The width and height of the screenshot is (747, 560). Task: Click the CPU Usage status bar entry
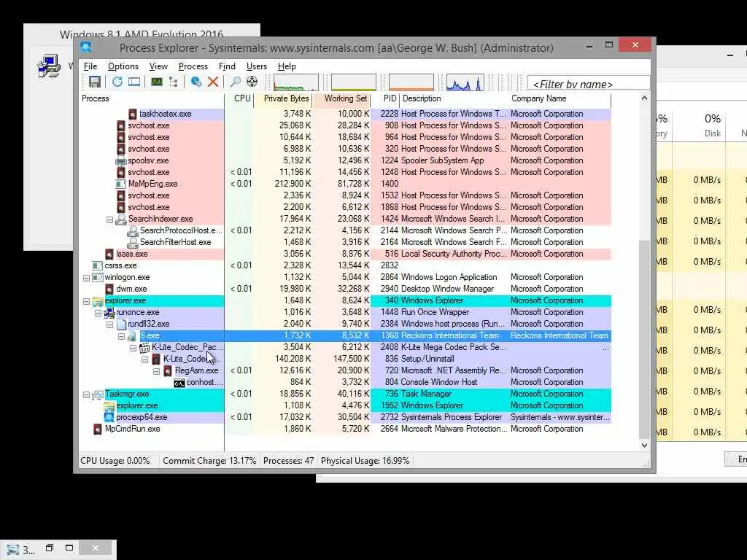point(115,461)
